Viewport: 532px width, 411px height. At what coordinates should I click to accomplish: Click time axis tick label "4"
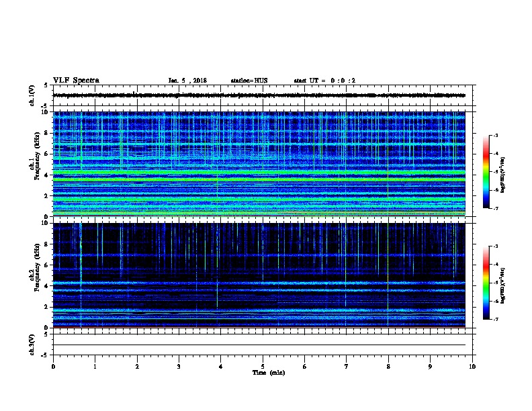tap(221, 366)
